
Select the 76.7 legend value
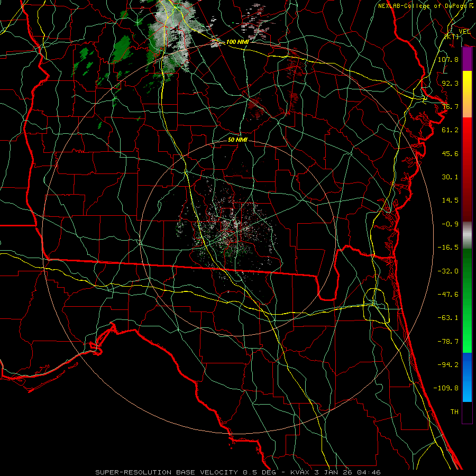tap(450, 106)
